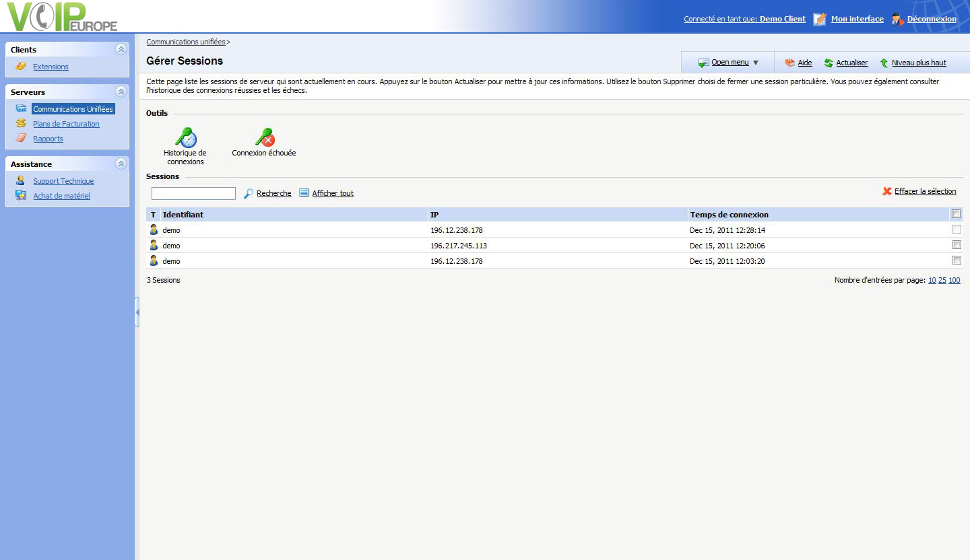Click the Recherche magnifying glass icon
This screenshot has width=970, height=560.
click(249, 194)
